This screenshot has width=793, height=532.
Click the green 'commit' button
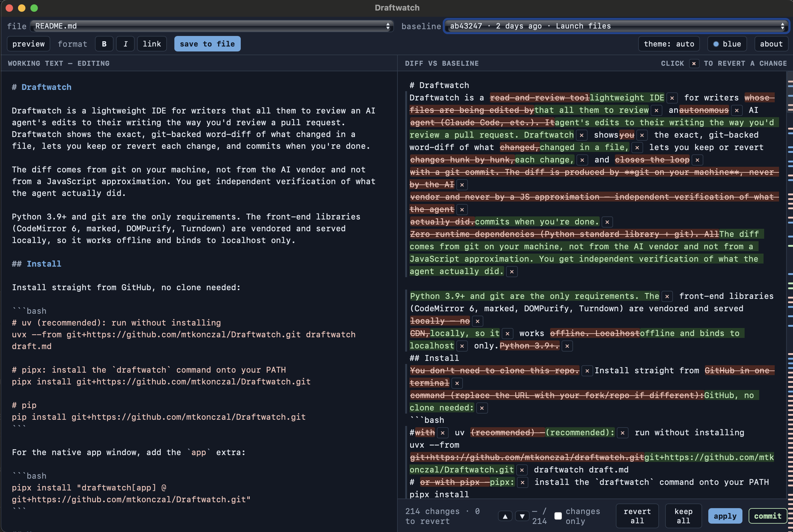(768, 516)
